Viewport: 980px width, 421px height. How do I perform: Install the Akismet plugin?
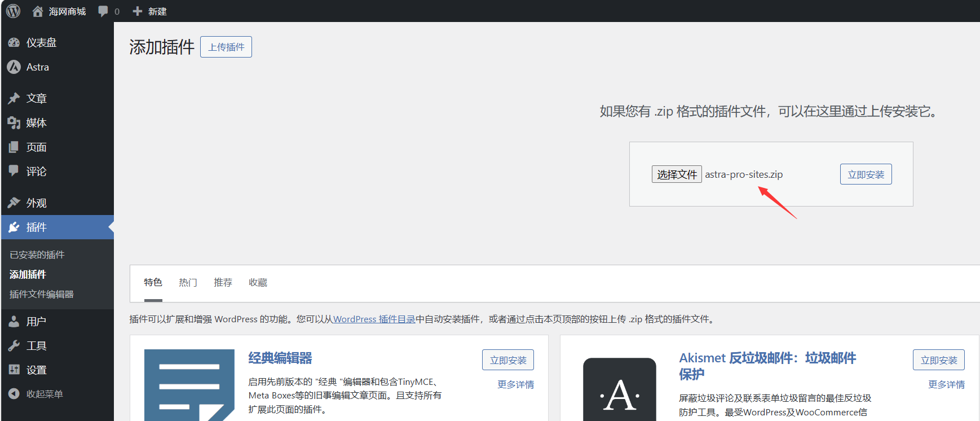pos(939,360)
